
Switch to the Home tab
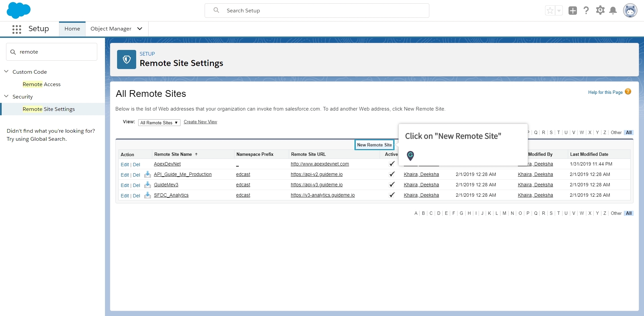point(72,29)
